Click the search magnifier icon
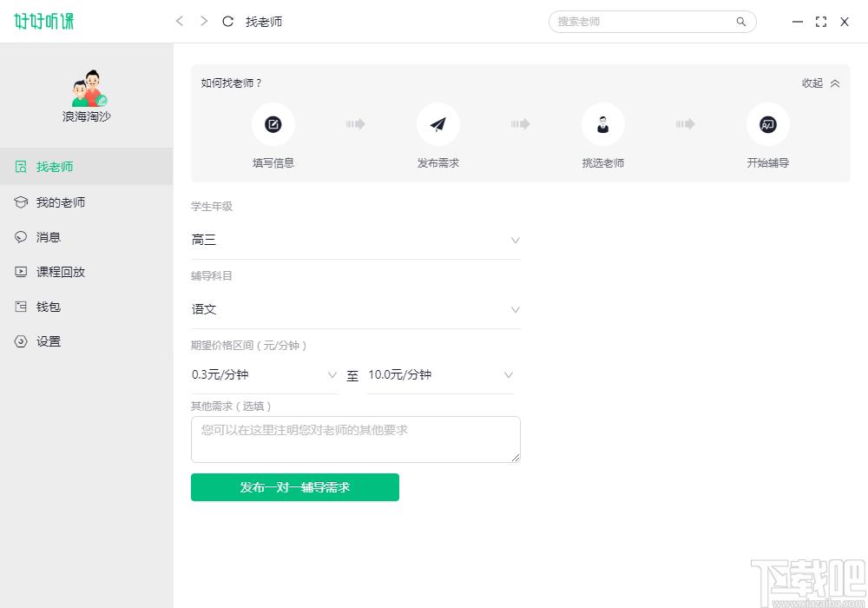This screenshot has width=868, height=608. [740, 22]
